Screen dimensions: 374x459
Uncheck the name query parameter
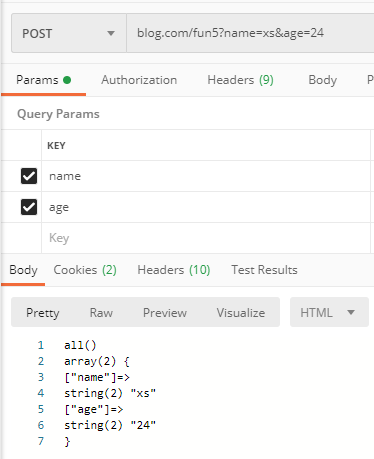(x=29, y=176)
